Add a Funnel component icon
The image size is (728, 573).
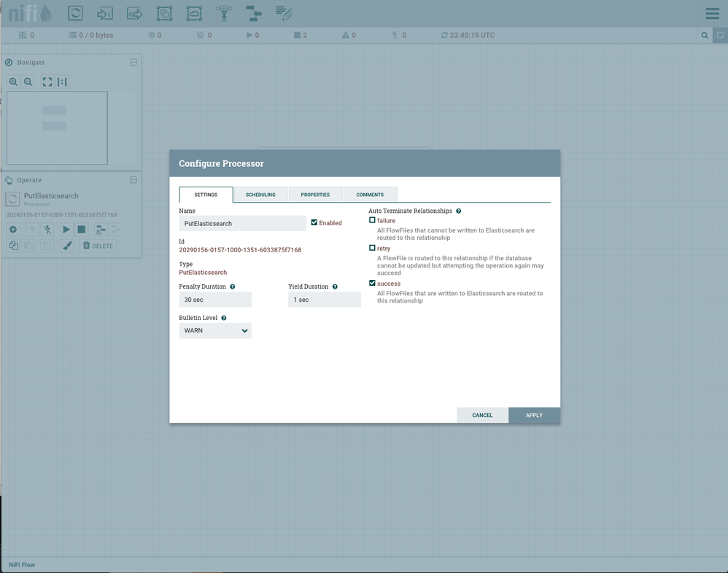224,13
